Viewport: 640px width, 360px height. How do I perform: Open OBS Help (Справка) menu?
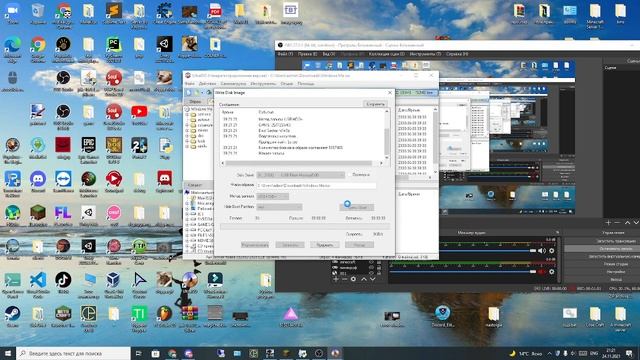pos(457,54)
